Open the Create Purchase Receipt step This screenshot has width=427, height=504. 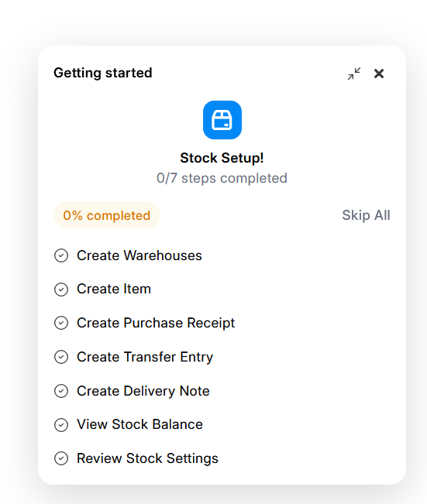(x=156, y=323)
